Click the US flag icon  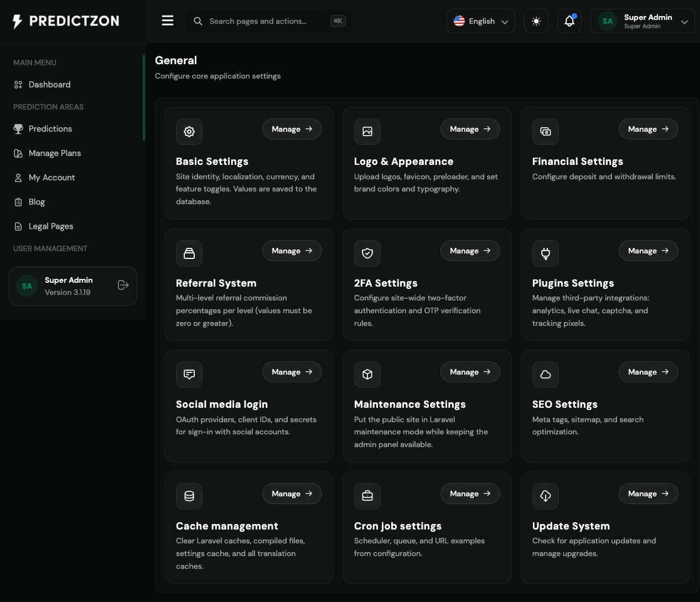coord(459,21)
